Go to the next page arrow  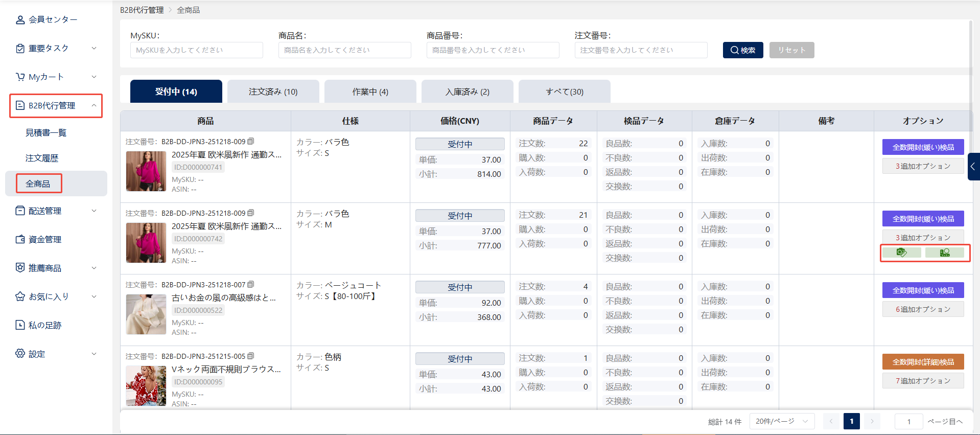point(872,421)
